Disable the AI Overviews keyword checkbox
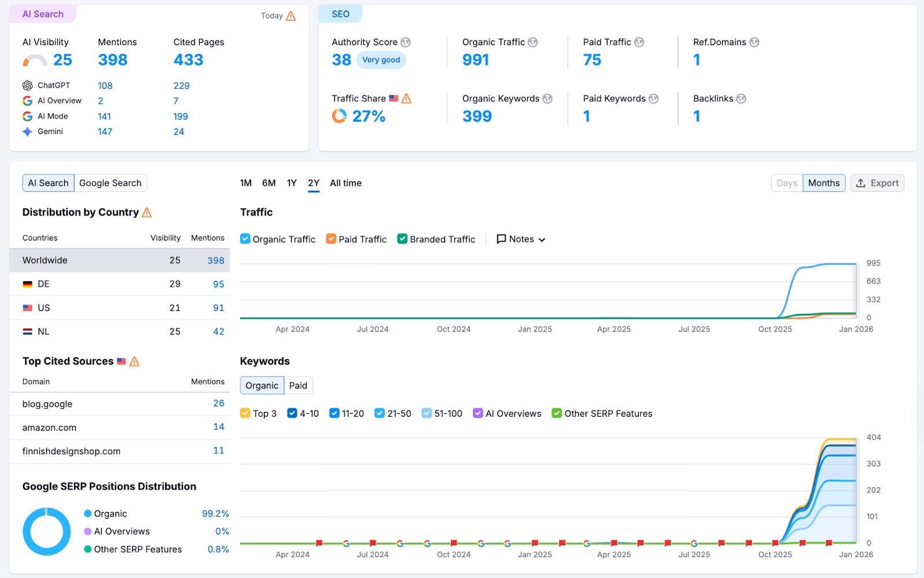924x578 pixels. click(x=478, y=413)
